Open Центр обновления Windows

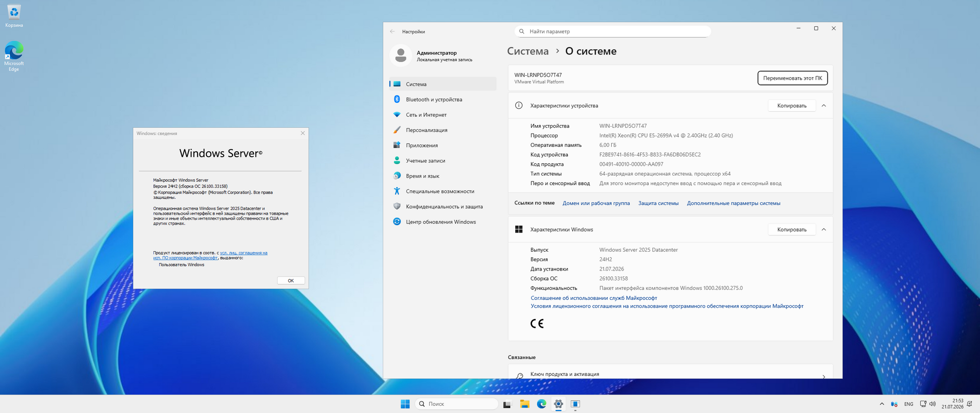pos(442,222)
